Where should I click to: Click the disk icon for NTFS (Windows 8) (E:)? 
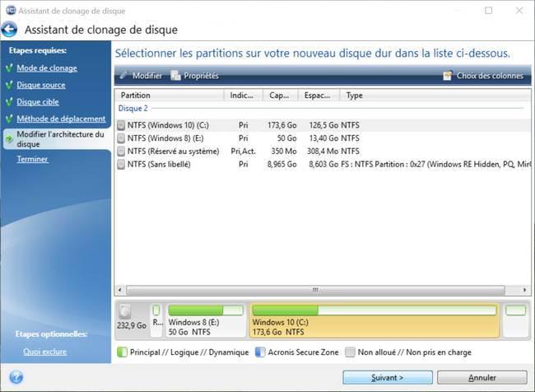(x=121, y=138)
